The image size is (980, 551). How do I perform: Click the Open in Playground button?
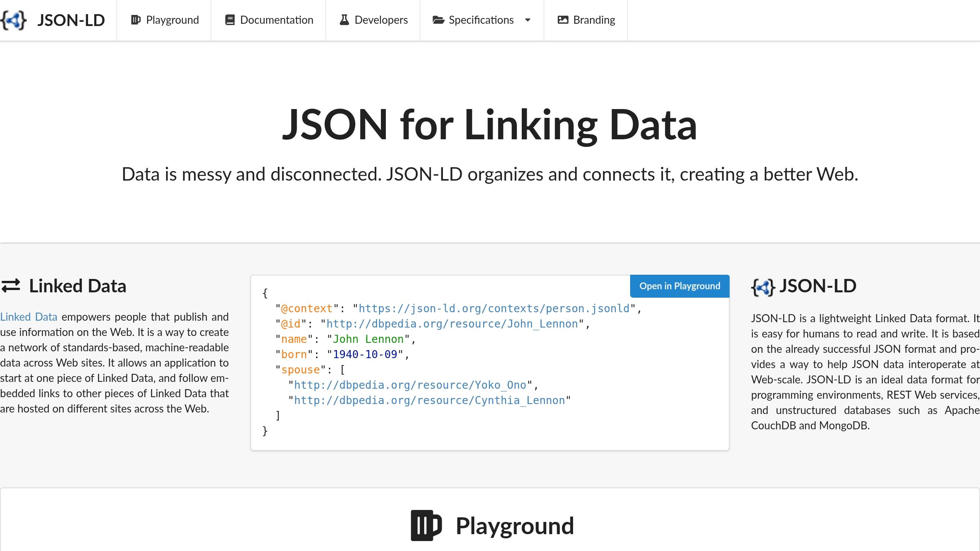point(680,286)
